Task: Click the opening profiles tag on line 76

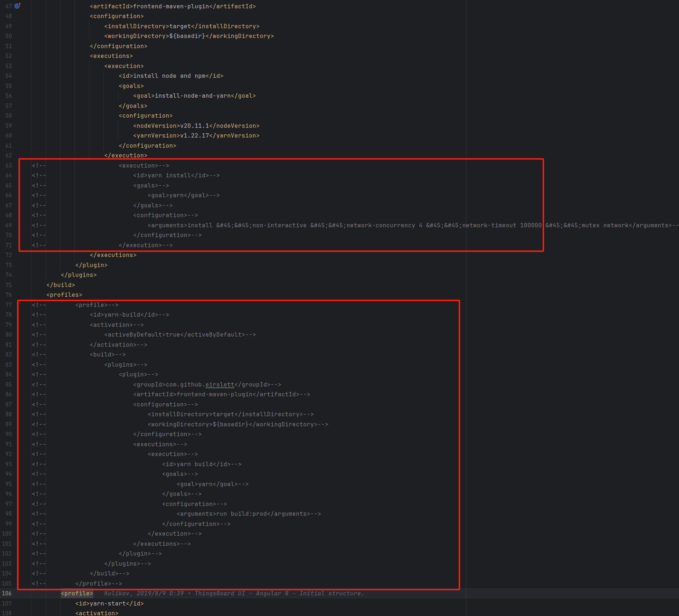Action: coord(64,295)
